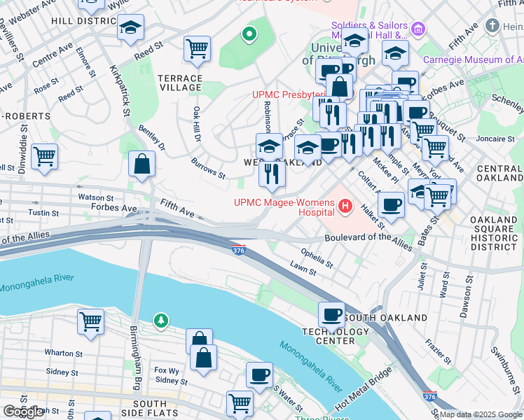Click the green circle marker in the park
The image size is (524, 420).
click(x=249, y=34)
